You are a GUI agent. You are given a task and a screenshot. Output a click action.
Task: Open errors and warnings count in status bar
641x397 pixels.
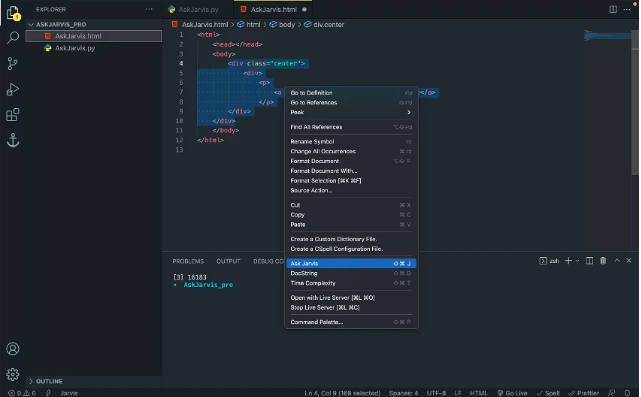(x=22, y=393)
